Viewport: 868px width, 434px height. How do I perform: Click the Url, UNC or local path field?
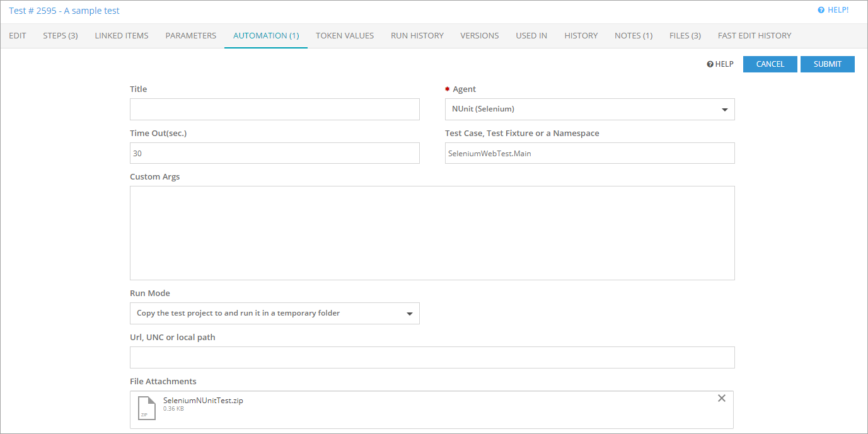[432, 357]
